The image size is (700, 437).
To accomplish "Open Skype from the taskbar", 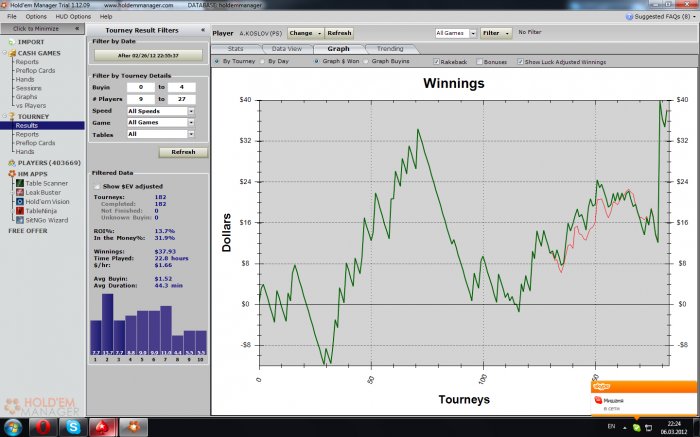I will 73,427.
